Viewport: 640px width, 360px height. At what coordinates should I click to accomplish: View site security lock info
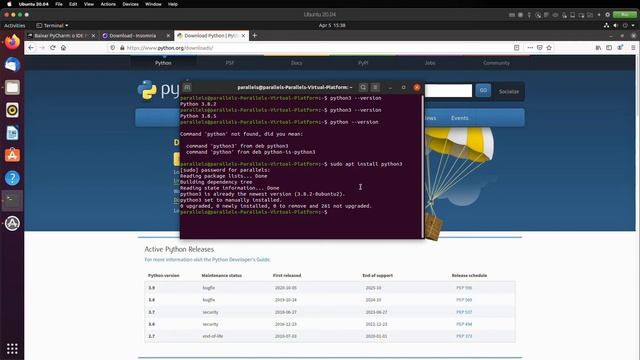tap(122, 48)
